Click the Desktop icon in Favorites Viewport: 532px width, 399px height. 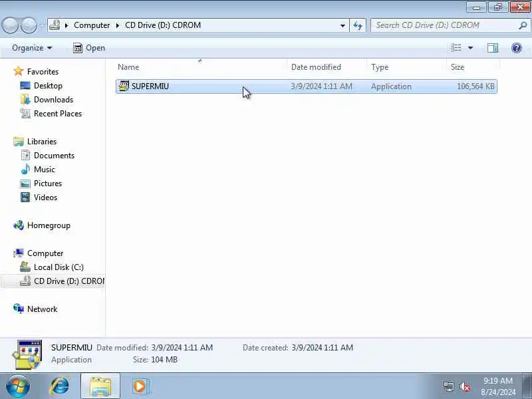click(x=25, y=86)
